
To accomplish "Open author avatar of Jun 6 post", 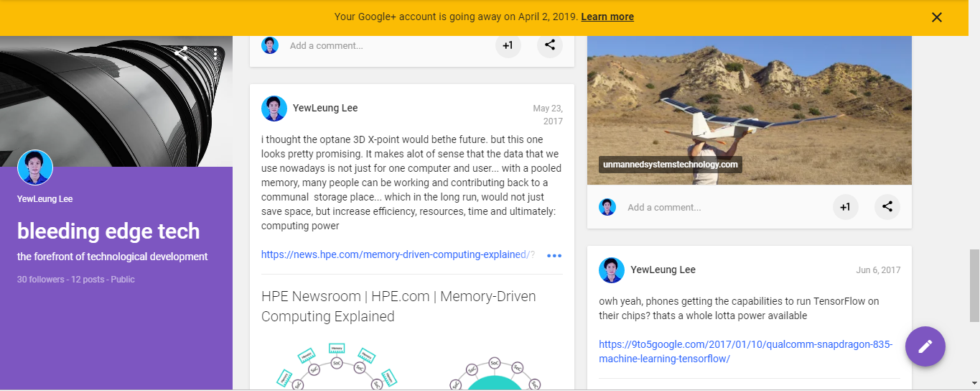I will click(x=612, y=270).
